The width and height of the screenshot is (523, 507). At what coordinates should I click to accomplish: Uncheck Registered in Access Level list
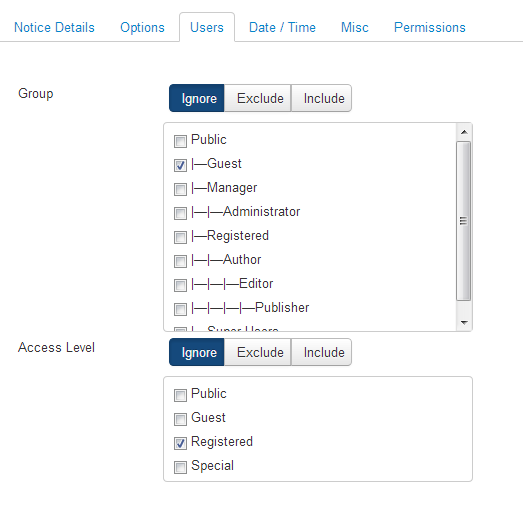pyautogui.click(x=180, y=443)
